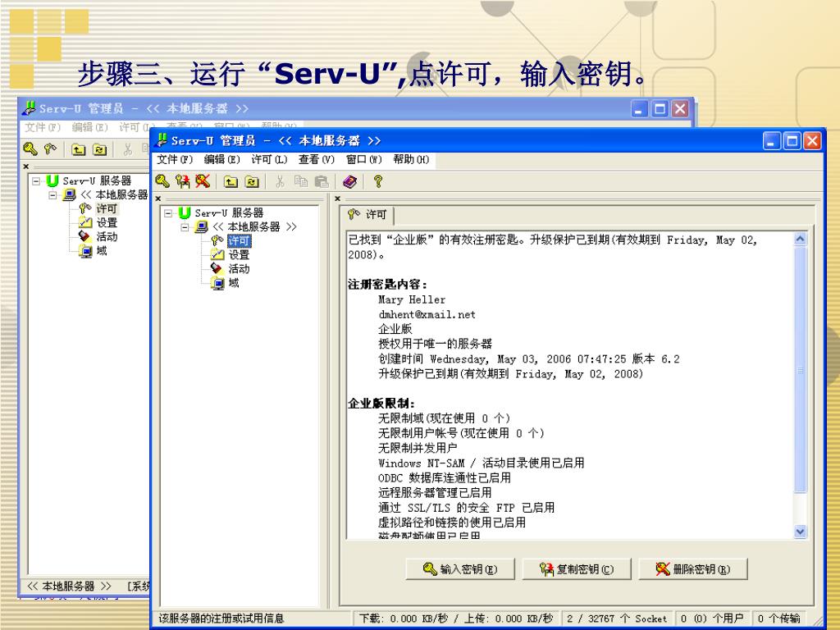
Task: Click the enter key toolbar icon in front window
Action: [x=162, y=181]
